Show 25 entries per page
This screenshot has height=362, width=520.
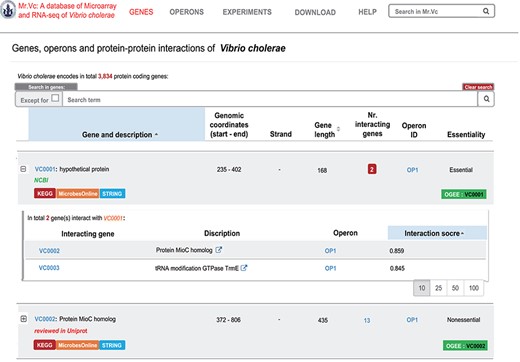click(438, 288)
